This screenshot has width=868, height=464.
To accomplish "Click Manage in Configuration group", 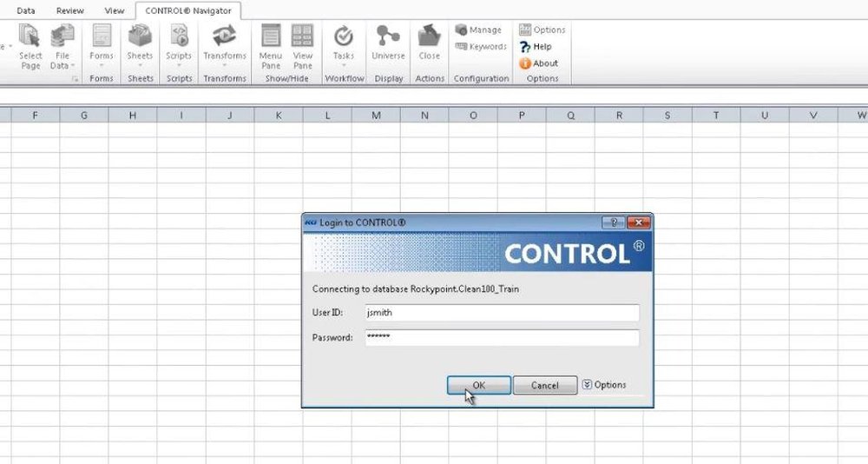I will pyautogui.click(x=478, y=30).
